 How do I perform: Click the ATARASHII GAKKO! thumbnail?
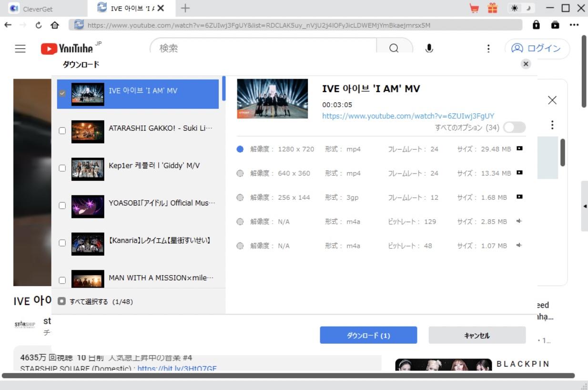[88, 132]
